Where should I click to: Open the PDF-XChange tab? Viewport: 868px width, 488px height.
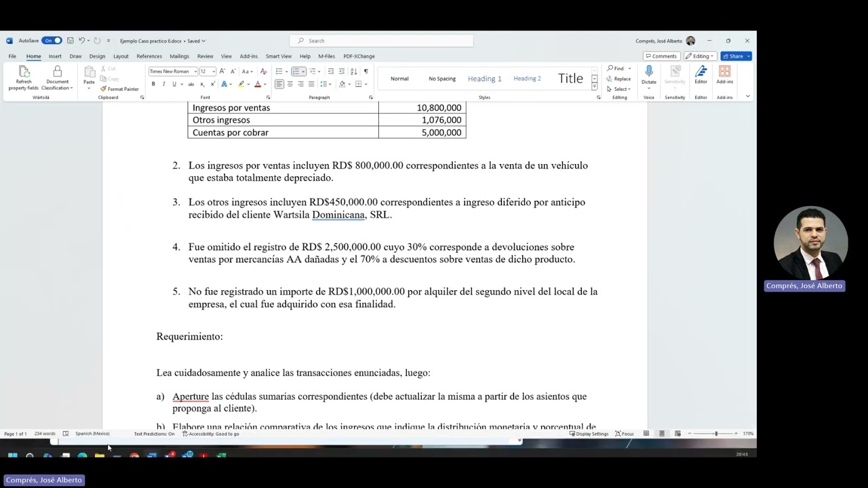coord(359,56)
